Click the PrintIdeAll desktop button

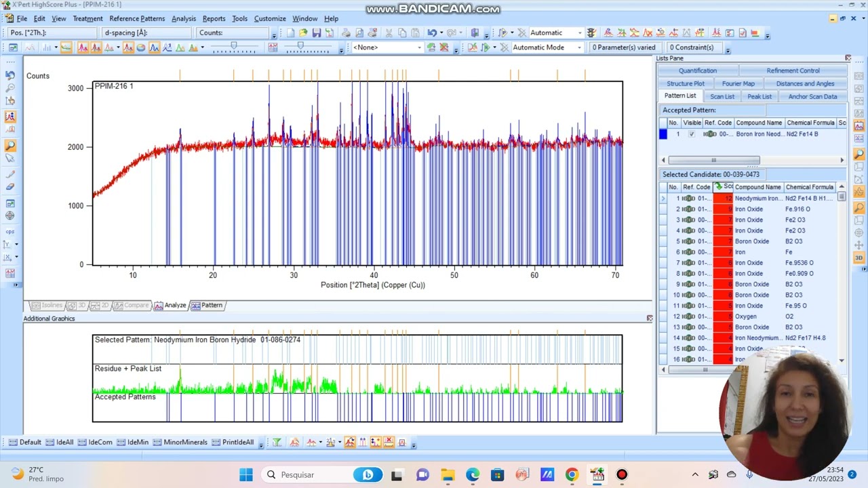(233, 443)
